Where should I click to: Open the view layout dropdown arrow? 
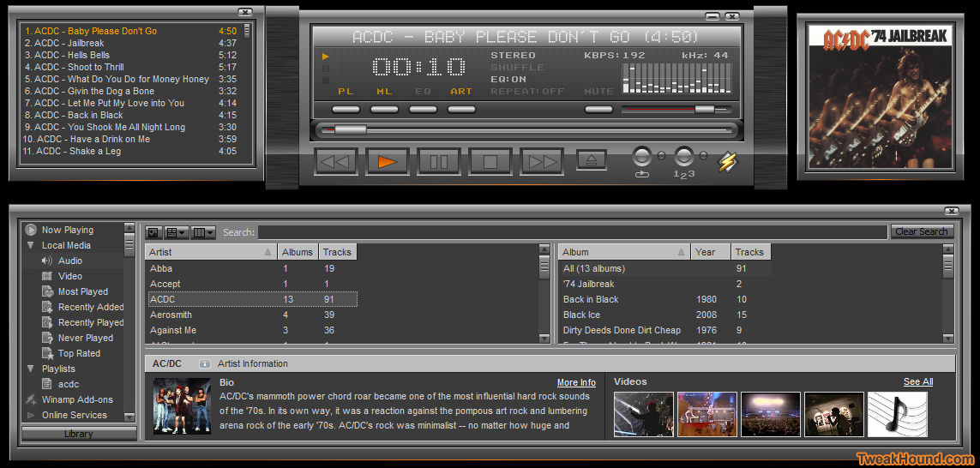point(183,232)
